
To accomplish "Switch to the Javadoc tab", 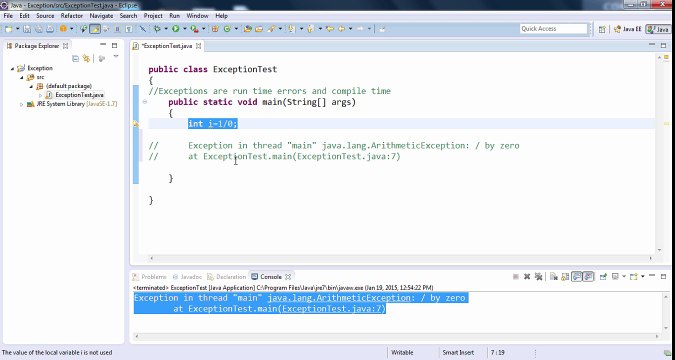I will pos(187,277).
